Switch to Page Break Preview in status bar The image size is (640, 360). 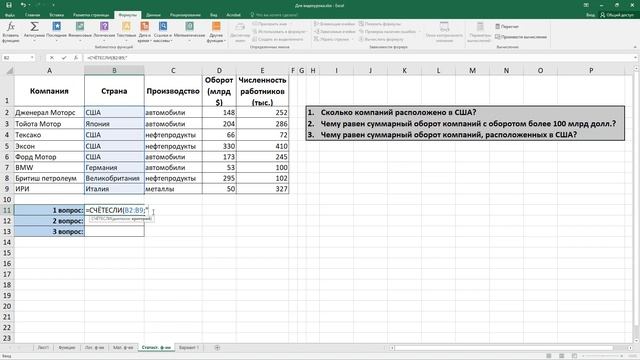(574, 356)
